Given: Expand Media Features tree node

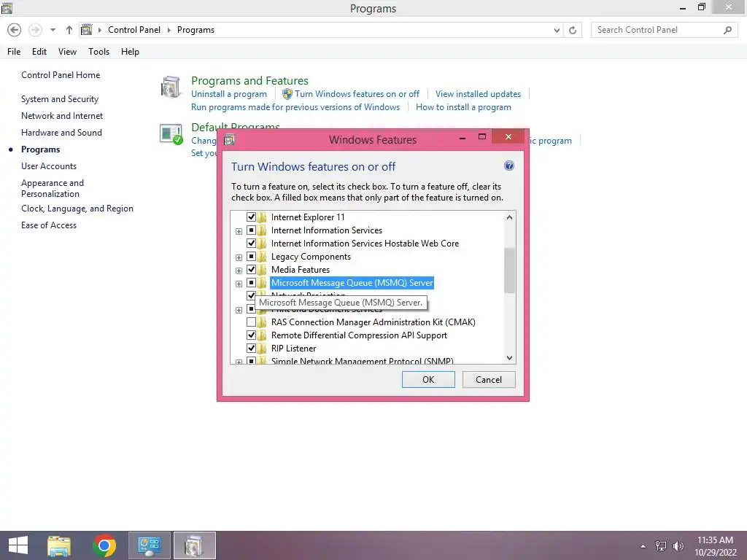Looking at the screenshot, I should (239, 271).
